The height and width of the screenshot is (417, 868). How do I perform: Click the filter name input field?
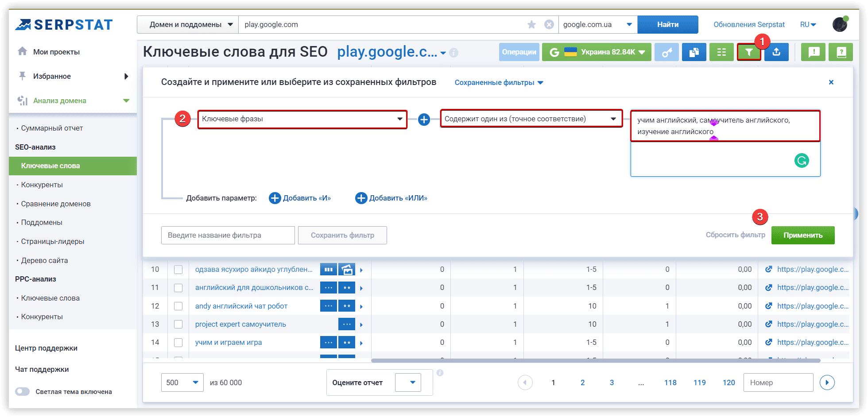click(228, 235)
